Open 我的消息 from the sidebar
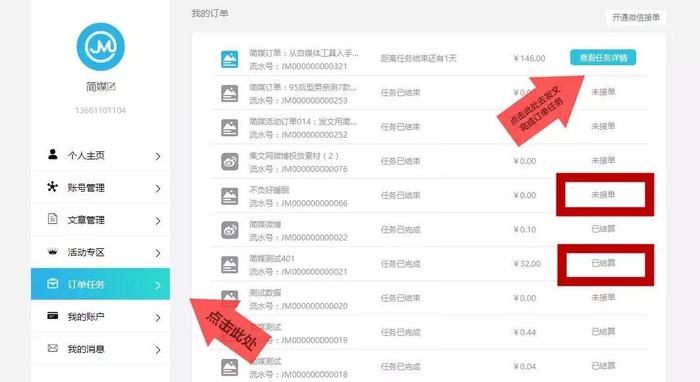This screenshot has width=700, height=382. click(x=100, y=349)
